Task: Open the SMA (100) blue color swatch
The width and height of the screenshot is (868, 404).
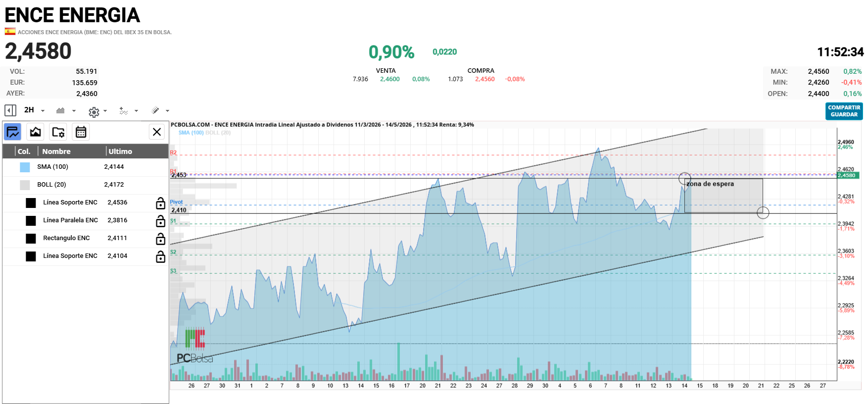Action: pyautogui.click(x=25, y=167)
